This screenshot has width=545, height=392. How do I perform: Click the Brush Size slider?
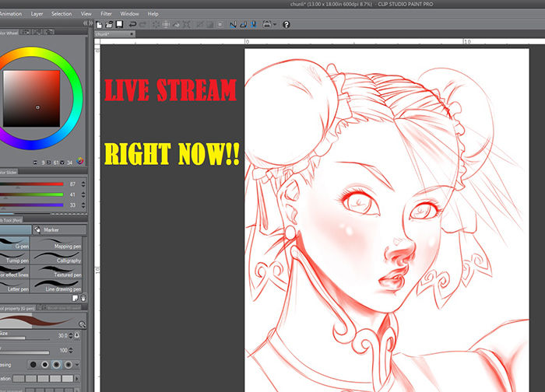click(x=25, y=338)
